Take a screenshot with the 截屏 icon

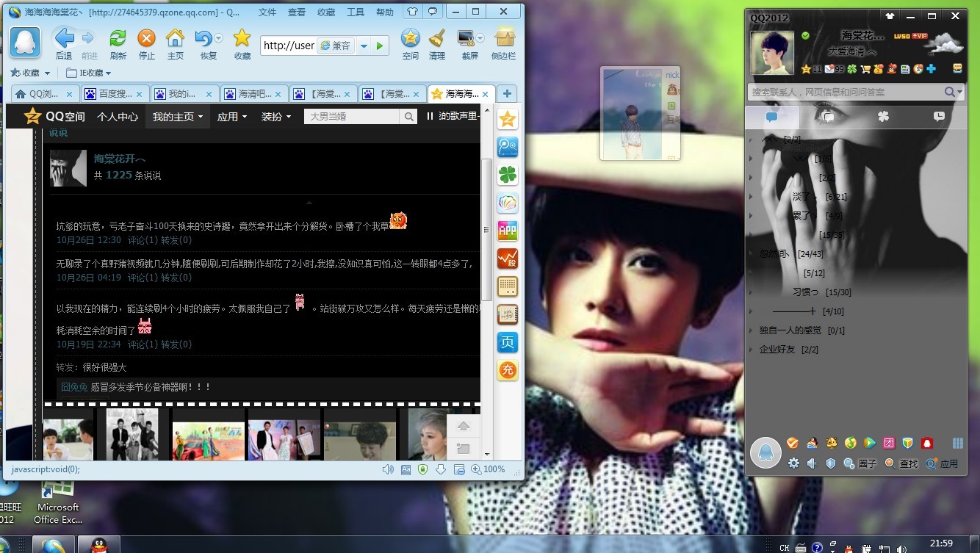[x=466, y=38]
